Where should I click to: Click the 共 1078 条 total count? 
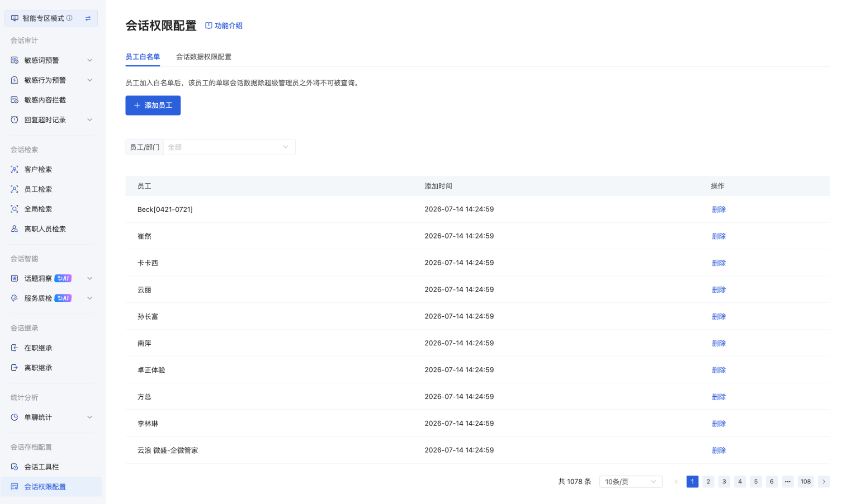click(575, 482)
